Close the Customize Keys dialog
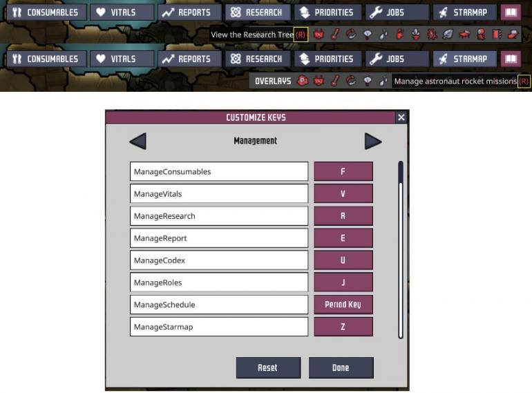Screen dimensions: 532x393 click(x=401, y=117)
